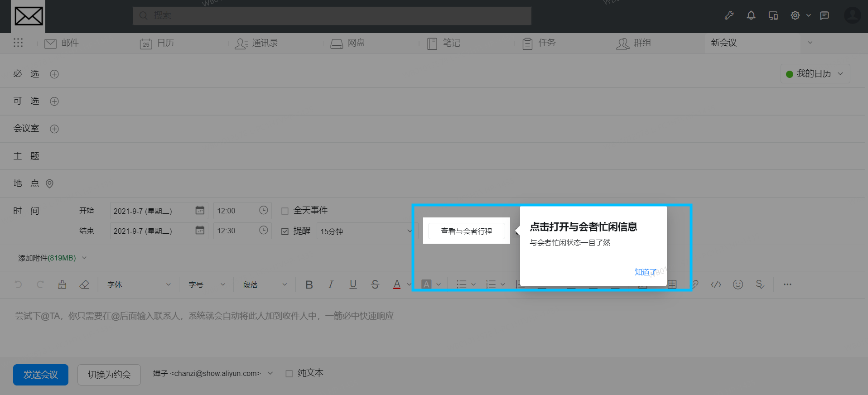The height and width of the screenshot is (395, 868).
Task: Open the 通讯录 contacts tab
Action: [x=256, y=43]
